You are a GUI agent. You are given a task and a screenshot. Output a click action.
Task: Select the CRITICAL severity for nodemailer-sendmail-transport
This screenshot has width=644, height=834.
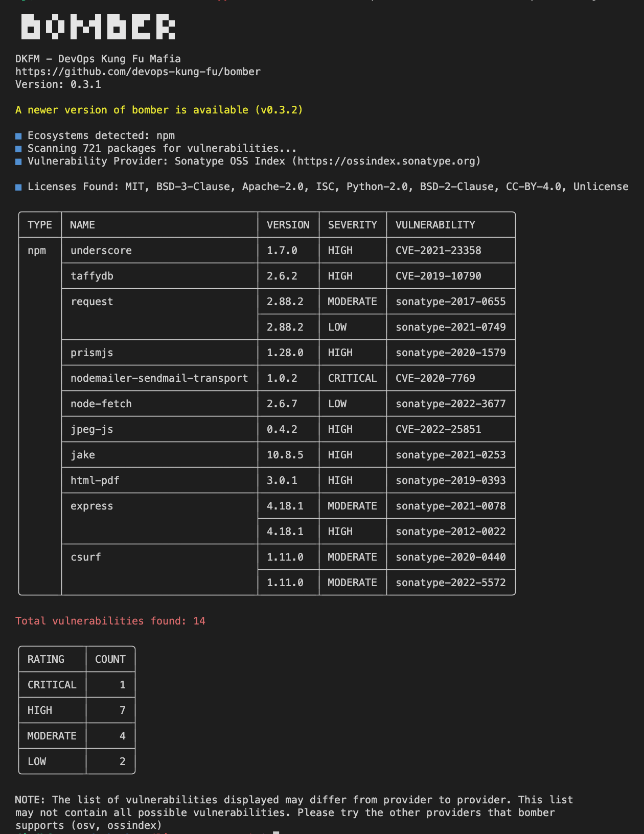pos(353,378)
